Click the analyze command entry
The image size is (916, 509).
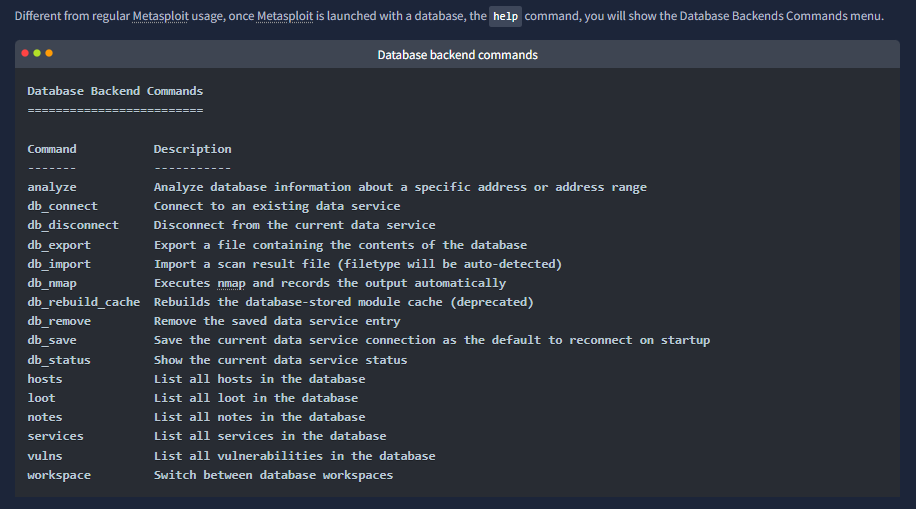pos(52,188)
